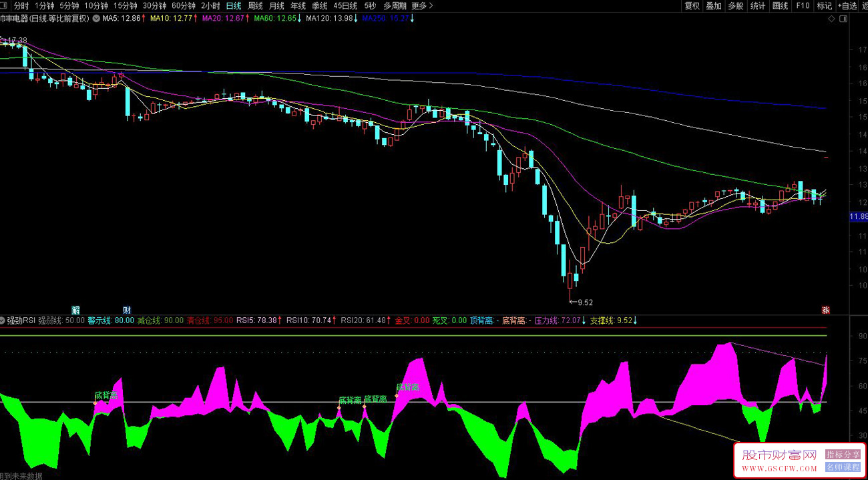Switch to 周线 weekly chart
868x480 pixels.
point(255,5)
